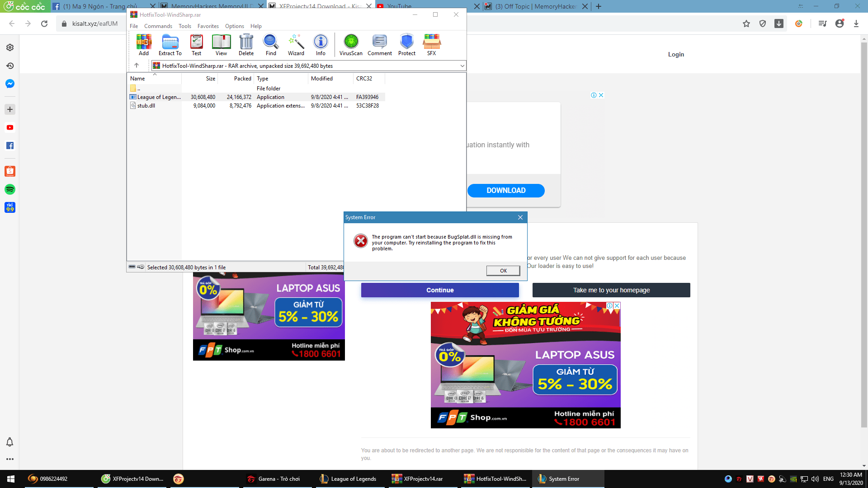This screenshot has width=868, height=488.
Task: Open League of Legends taskbar item
Action: (x=350, y=479)
